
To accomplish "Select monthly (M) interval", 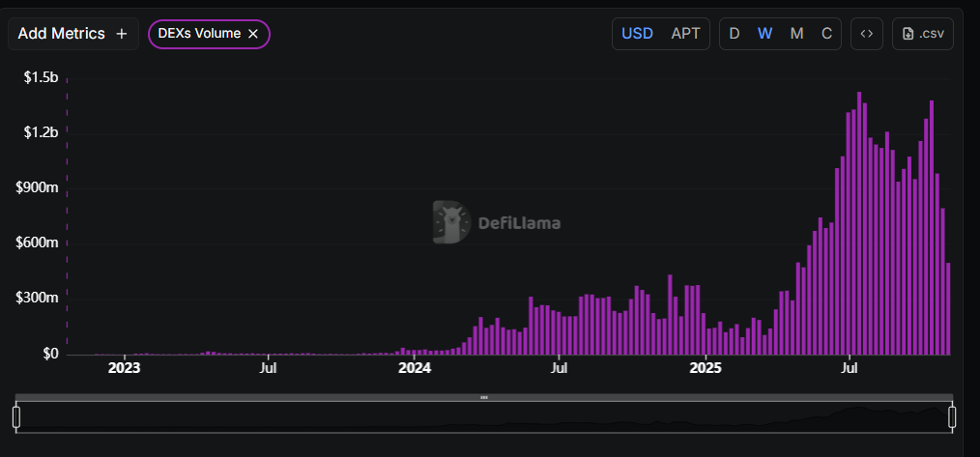I will (x=796, y=34).
